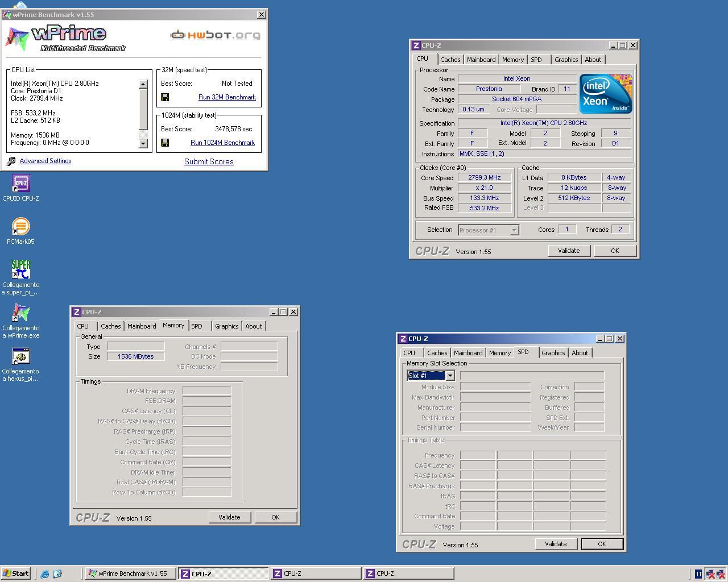
Task: Open Graphics tab in SPD CPU-Z window
Action: pos(553,353)
